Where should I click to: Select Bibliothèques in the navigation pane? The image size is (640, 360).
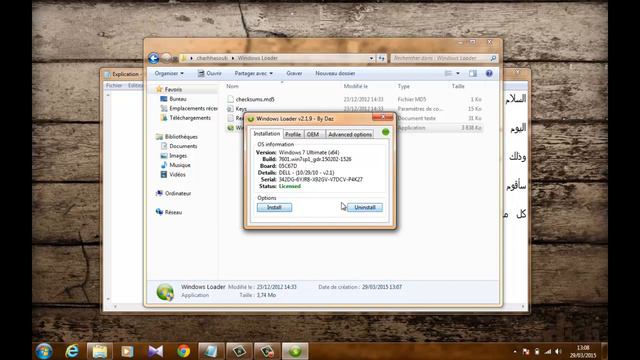tap(181, 137)
